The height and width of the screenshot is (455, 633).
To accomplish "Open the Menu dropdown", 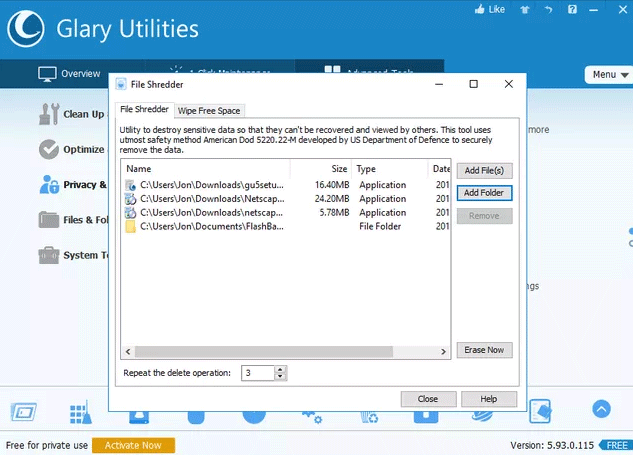I will (x=610, y=75).
